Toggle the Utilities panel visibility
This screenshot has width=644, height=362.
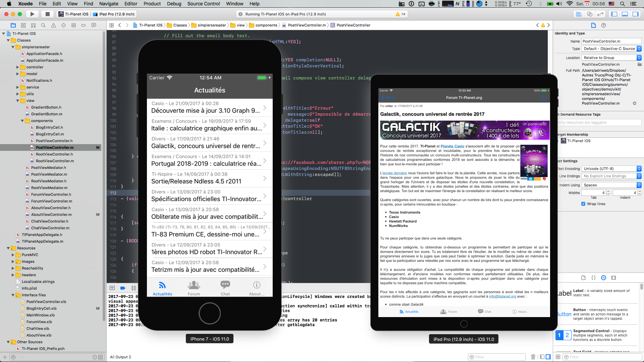coord(636,14)
